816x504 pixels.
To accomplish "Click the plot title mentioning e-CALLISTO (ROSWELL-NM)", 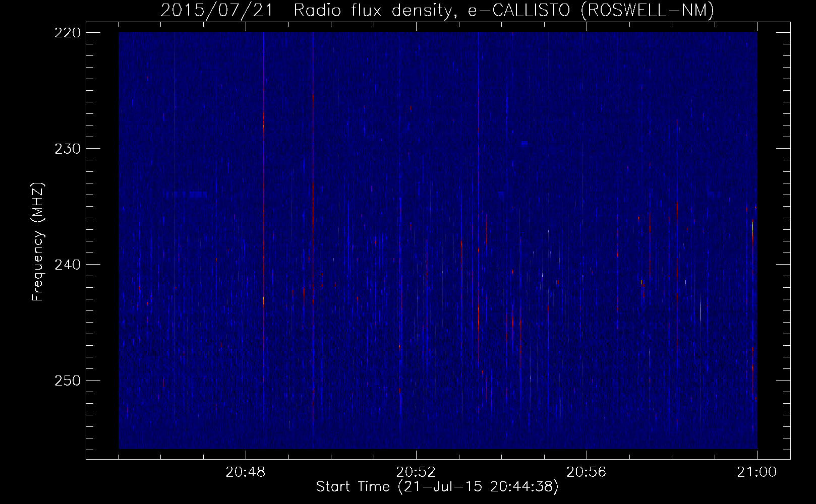I will click(x=437, y=10).
